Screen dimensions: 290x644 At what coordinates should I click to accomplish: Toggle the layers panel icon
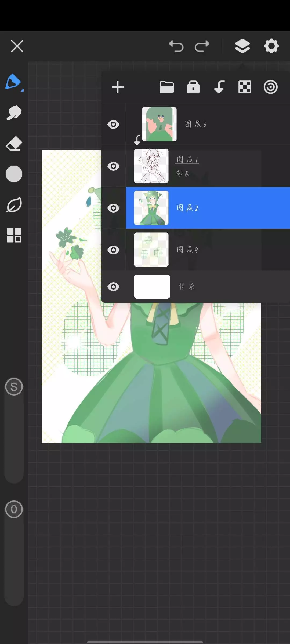tap(242, 46)
